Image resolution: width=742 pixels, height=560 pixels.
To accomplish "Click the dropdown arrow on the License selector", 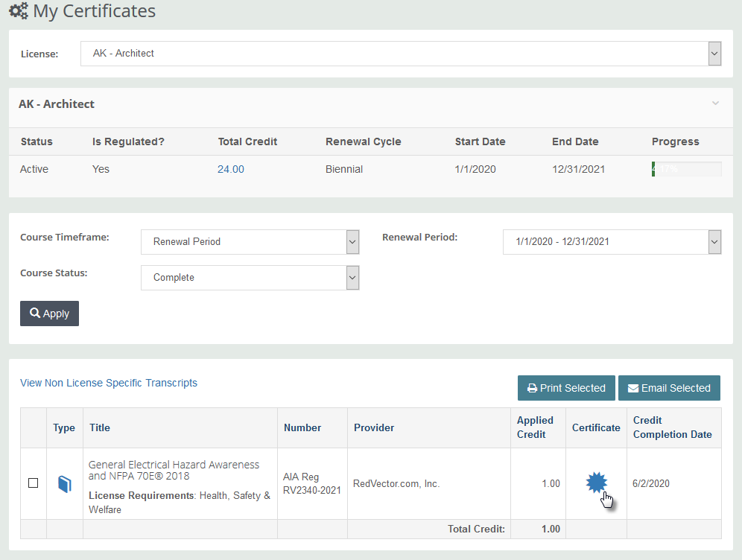I will point(714,53).
